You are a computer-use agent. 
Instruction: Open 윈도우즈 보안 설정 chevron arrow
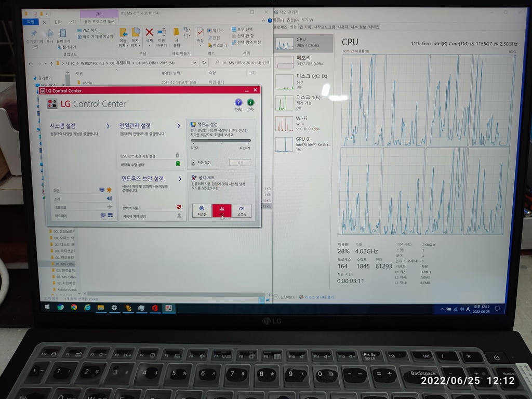click(x=179, y=179)
